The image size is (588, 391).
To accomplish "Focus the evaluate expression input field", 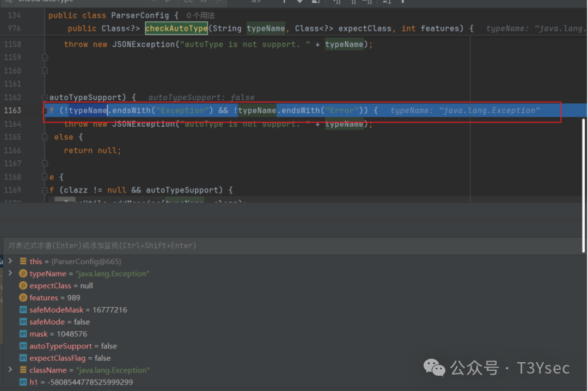I will click(272, 246).
